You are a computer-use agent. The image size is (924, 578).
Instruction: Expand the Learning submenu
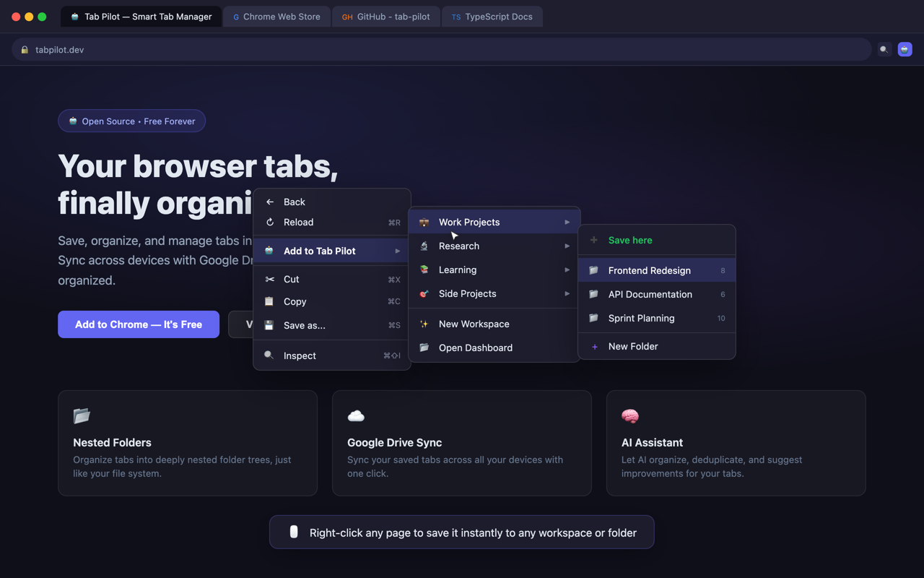point(494,269)
